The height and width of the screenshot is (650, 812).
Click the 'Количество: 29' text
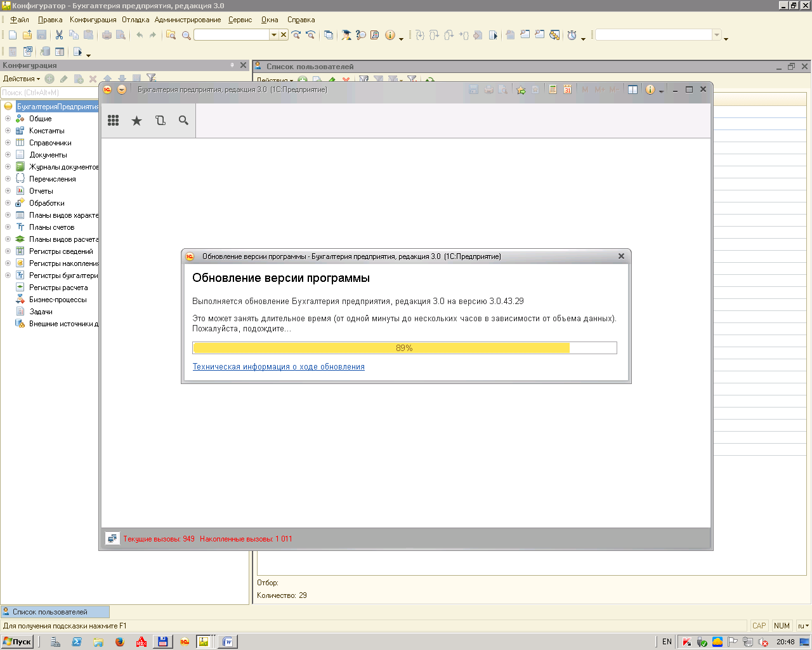(282, 595)
